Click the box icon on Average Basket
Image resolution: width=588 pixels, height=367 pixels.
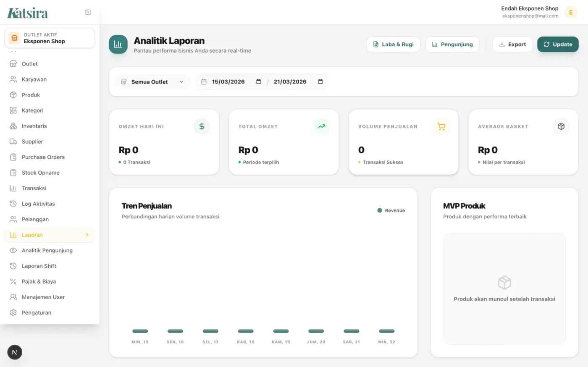tap(561, 126)
